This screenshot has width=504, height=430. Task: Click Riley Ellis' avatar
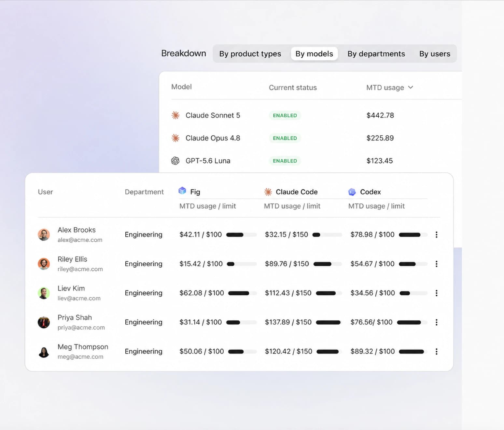(44, 264)
